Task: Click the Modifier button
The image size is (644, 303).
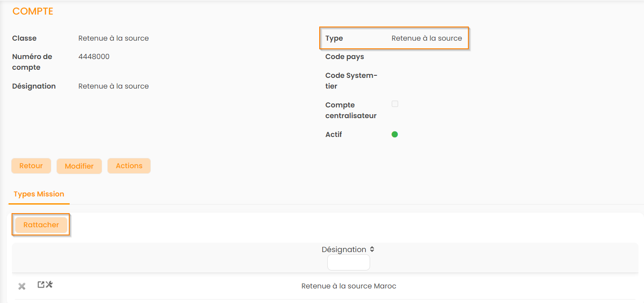Action: 79,166
